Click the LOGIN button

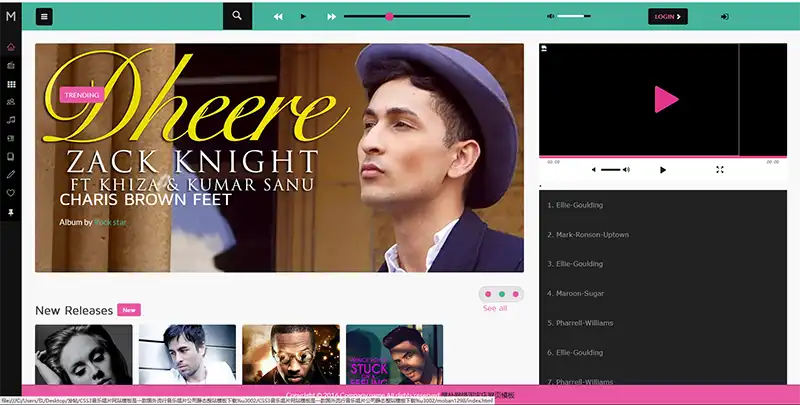coord(668,16)
